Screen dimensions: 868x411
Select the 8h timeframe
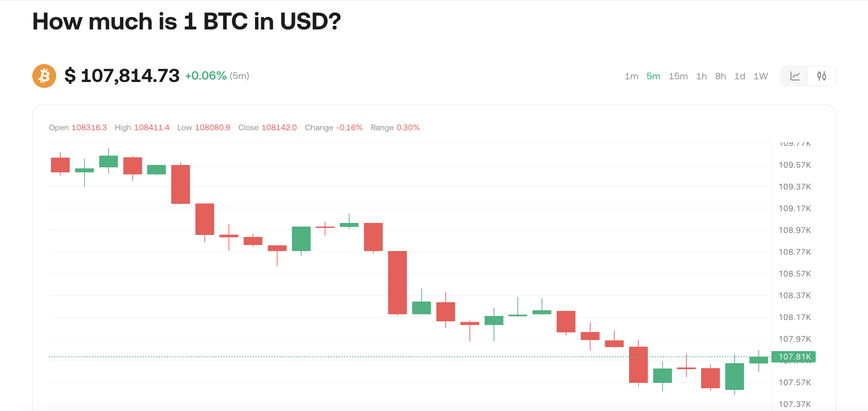[720, 76]
